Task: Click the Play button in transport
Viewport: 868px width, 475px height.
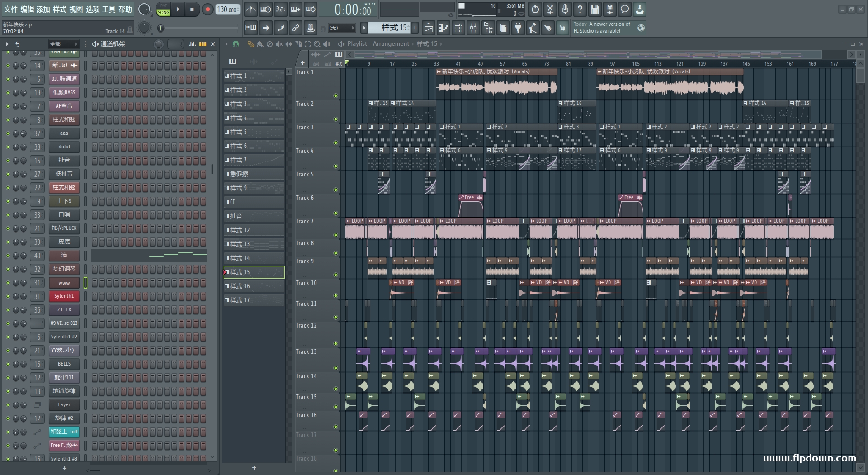Action: 178,9
